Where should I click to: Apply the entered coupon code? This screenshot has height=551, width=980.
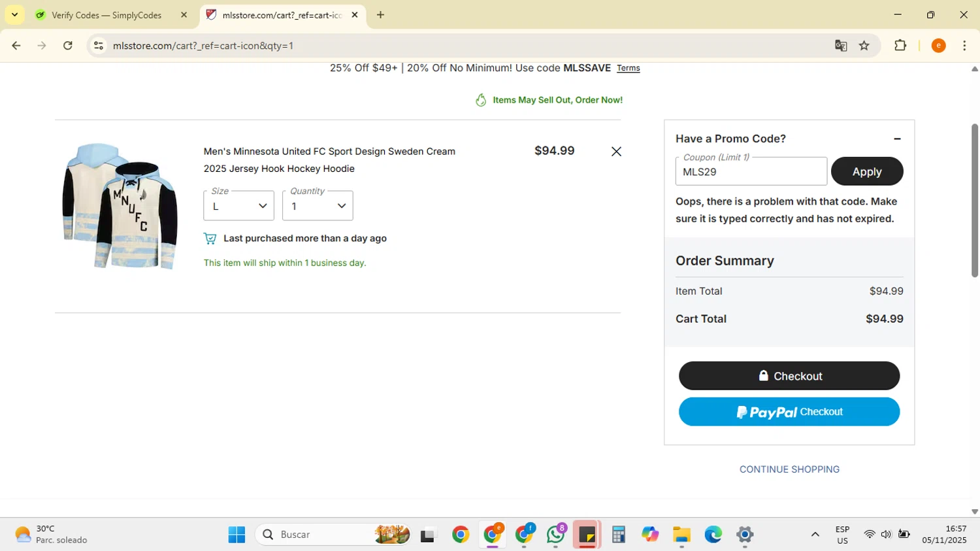coord(867,171)
